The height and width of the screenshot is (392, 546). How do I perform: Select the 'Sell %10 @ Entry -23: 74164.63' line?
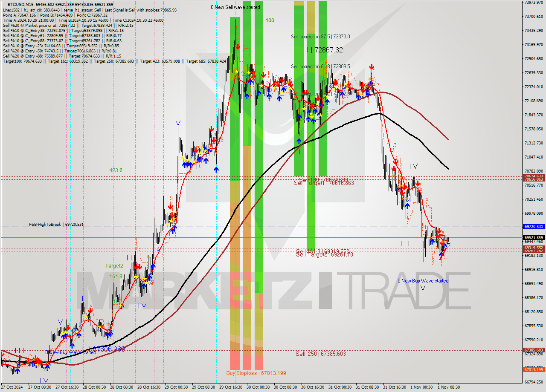click(61, 46)
